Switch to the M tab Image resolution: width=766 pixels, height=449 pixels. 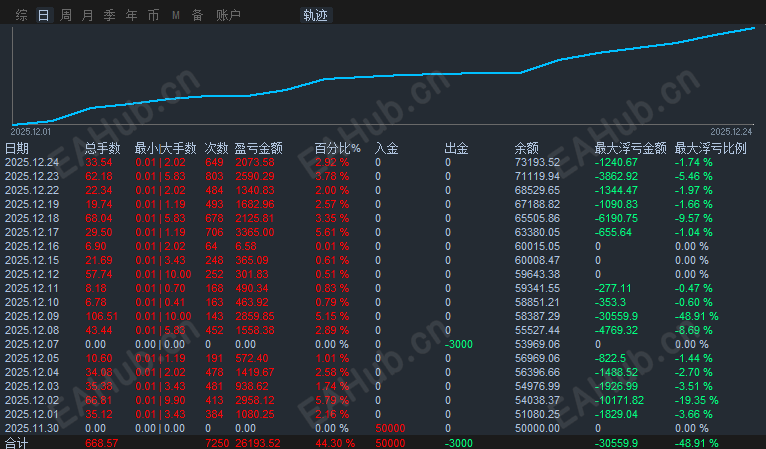point(175,15)
